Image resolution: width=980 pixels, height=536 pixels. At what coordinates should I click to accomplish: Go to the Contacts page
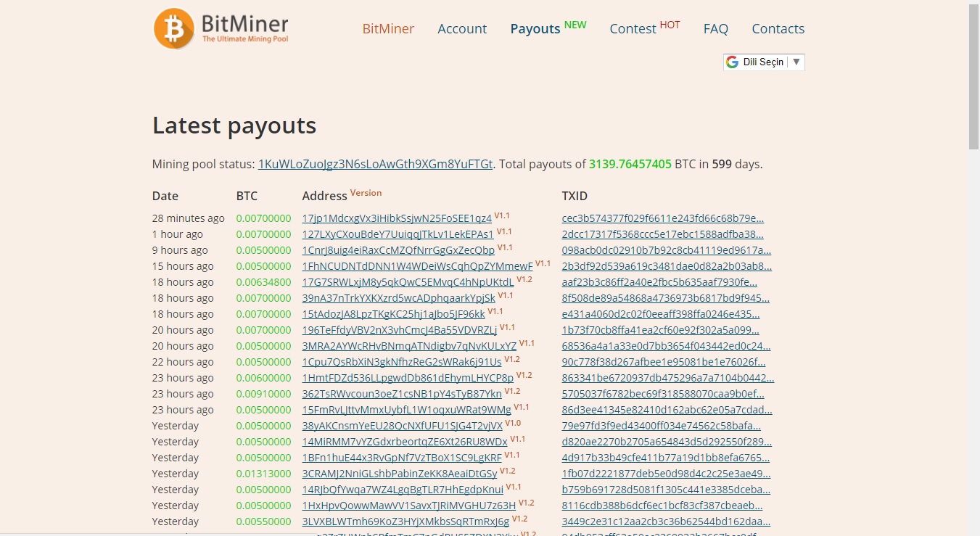point(778,29)
